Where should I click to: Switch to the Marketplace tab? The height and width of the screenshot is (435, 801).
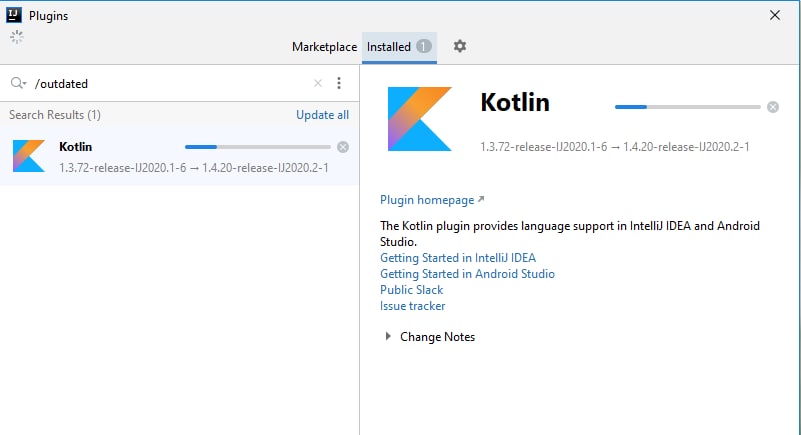pyautogui.click(x=324, y=47)
